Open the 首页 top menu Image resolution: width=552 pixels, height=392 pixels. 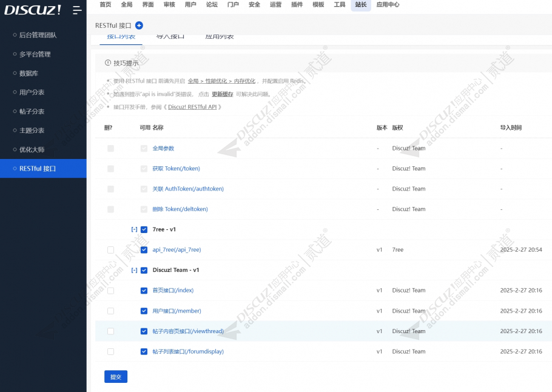[106, 5]
